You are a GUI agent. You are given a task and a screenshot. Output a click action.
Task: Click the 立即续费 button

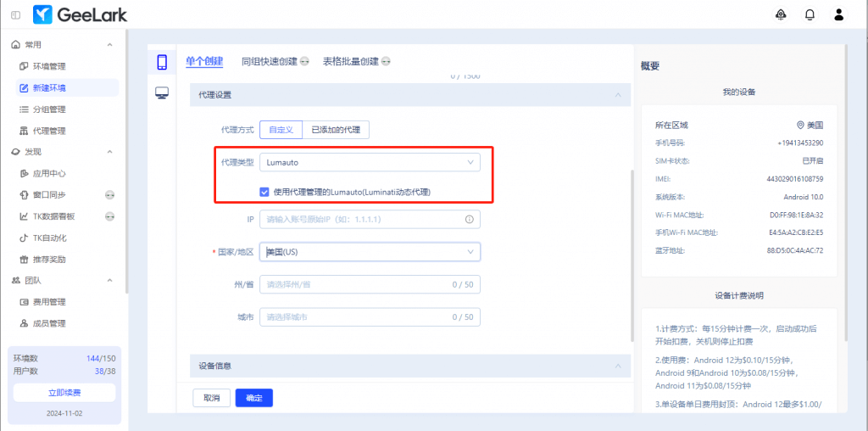[64, 393]
